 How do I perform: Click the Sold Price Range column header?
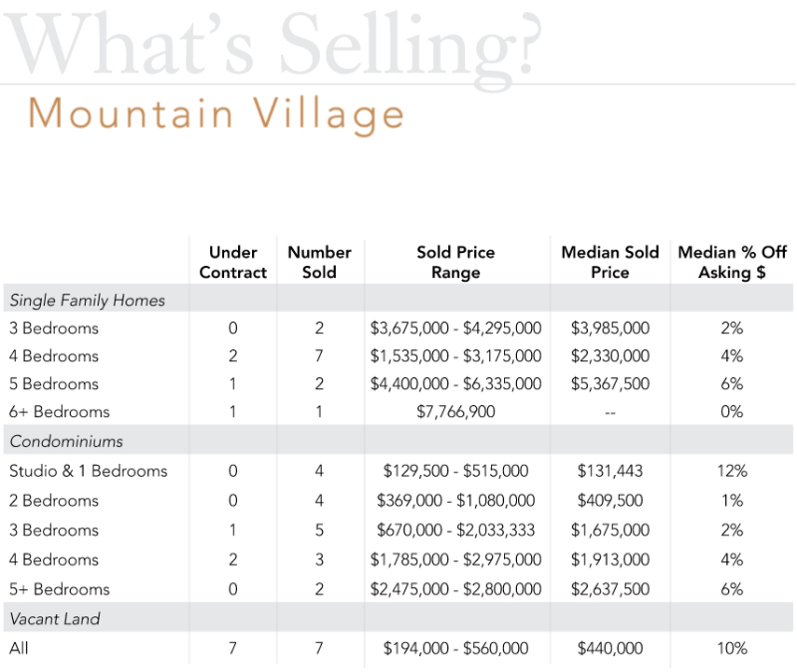[x=456, y=262]
